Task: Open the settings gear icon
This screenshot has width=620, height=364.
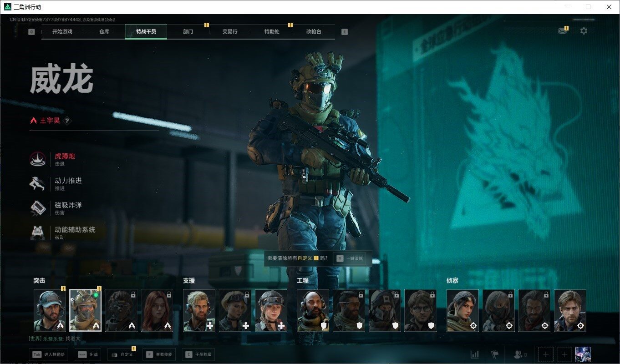Action: [x=584, y=31]
